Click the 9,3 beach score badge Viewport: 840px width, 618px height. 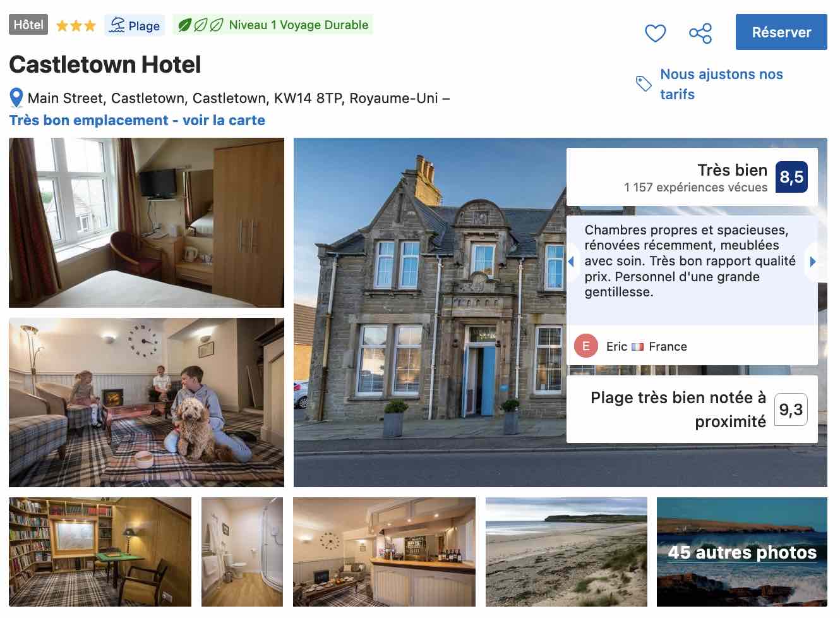click(x=791, y=409)
